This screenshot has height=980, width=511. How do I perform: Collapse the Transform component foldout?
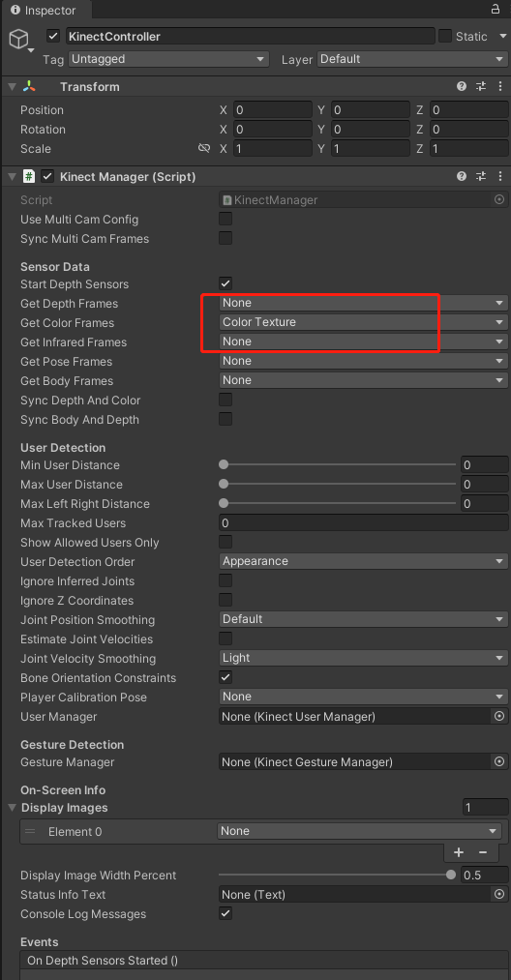click(x=12, y=87)
